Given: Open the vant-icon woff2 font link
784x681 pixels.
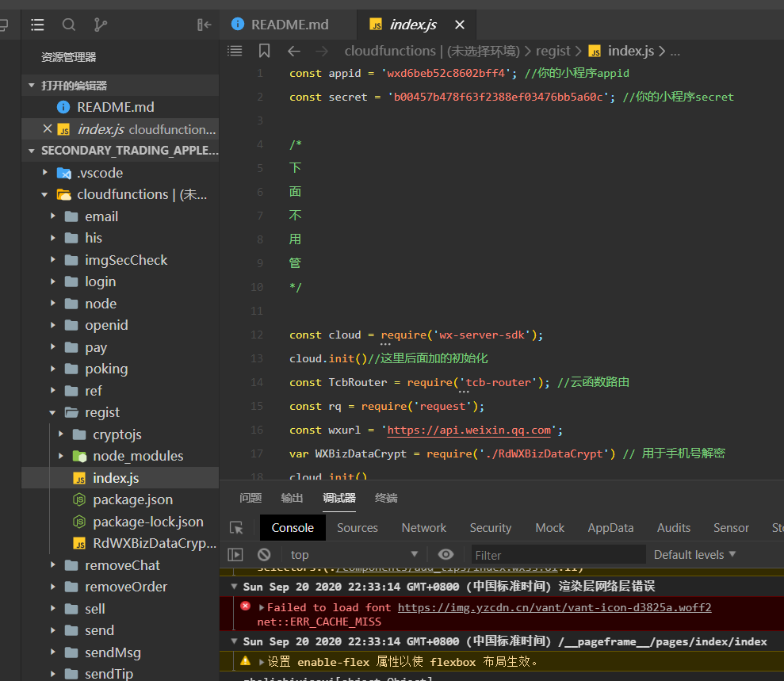Looking at the screenshot, I should [554, 607].
